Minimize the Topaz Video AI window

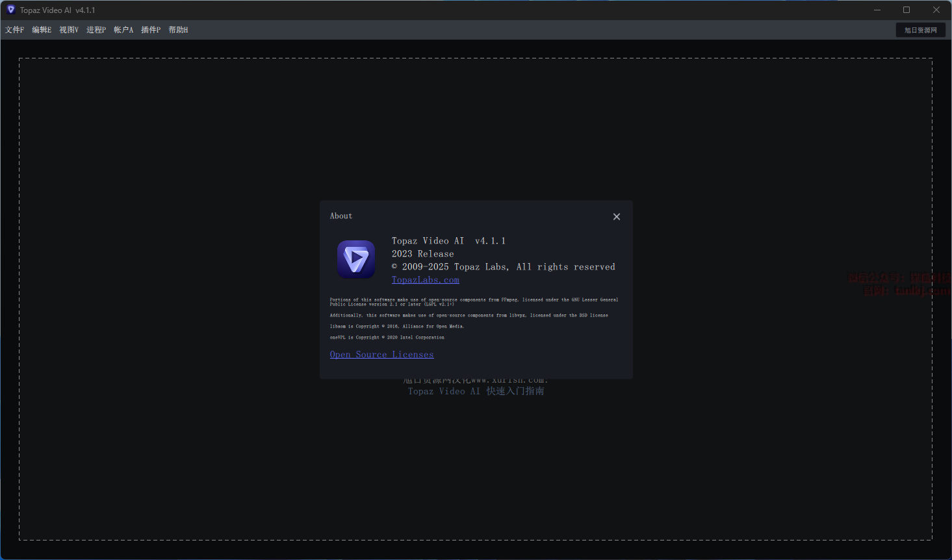click(877, 10)
